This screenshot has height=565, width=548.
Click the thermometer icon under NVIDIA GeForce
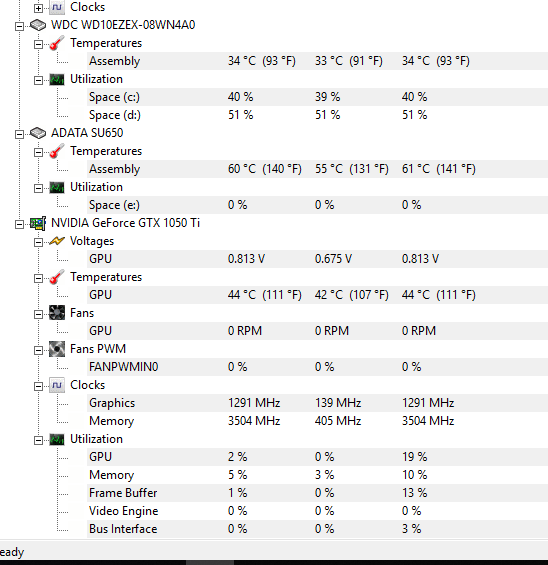pyautogui.click(x=57, y=277)
